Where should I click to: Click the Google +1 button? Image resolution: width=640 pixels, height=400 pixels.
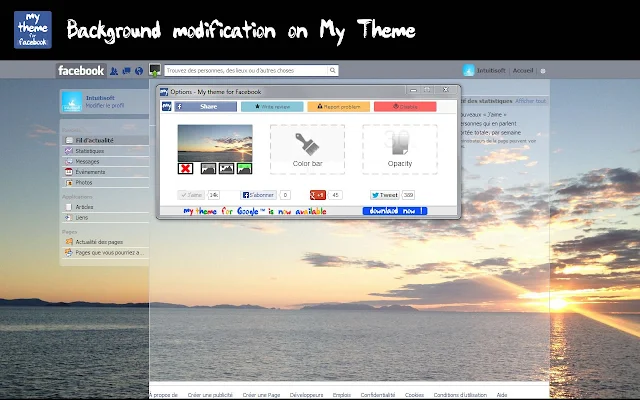click(318, 195)
